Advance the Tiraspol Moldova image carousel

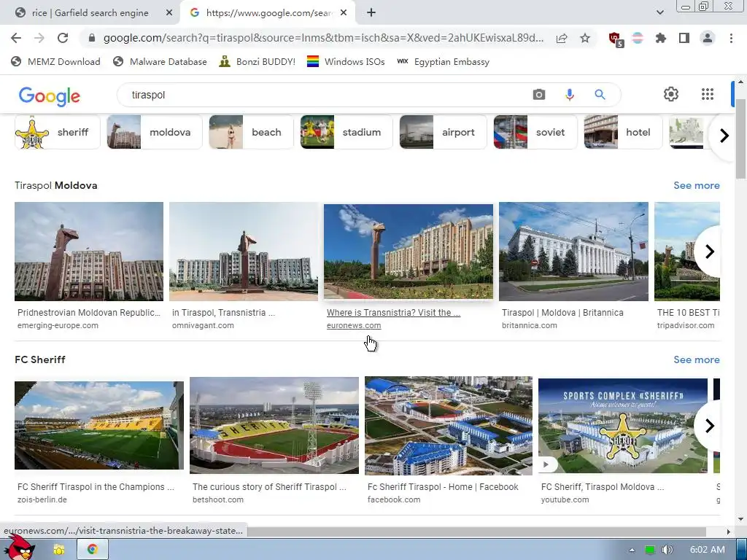[x=709, y=252]
